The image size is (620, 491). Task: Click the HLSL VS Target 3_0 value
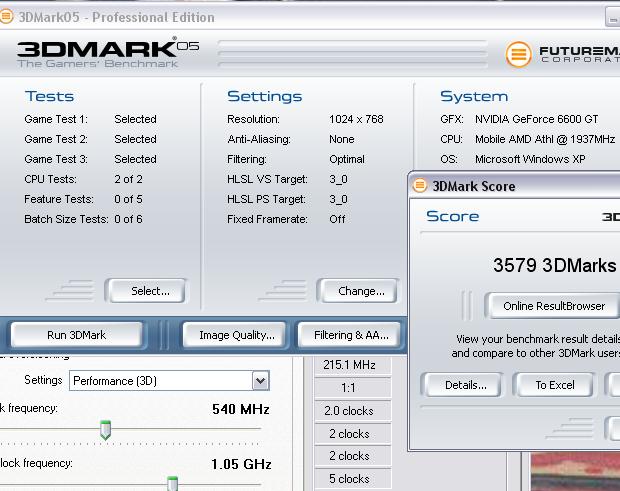coord(338,179)
